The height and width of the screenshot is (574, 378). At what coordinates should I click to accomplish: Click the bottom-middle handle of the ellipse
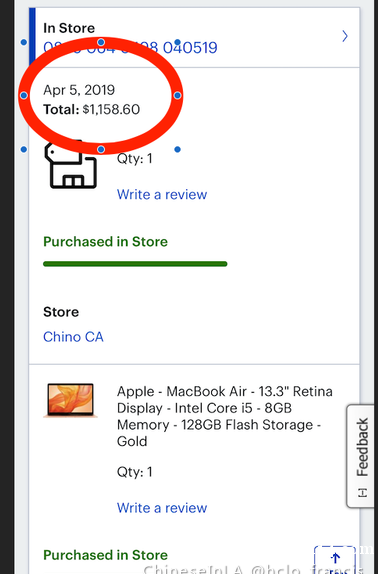pos(101,149)
